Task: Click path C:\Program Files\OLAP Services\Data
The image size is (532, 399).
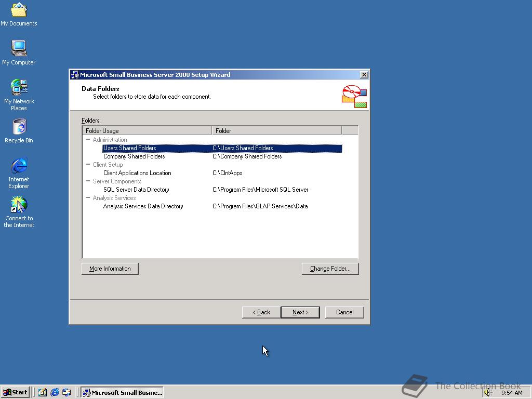Action: (x=260, y=206)
